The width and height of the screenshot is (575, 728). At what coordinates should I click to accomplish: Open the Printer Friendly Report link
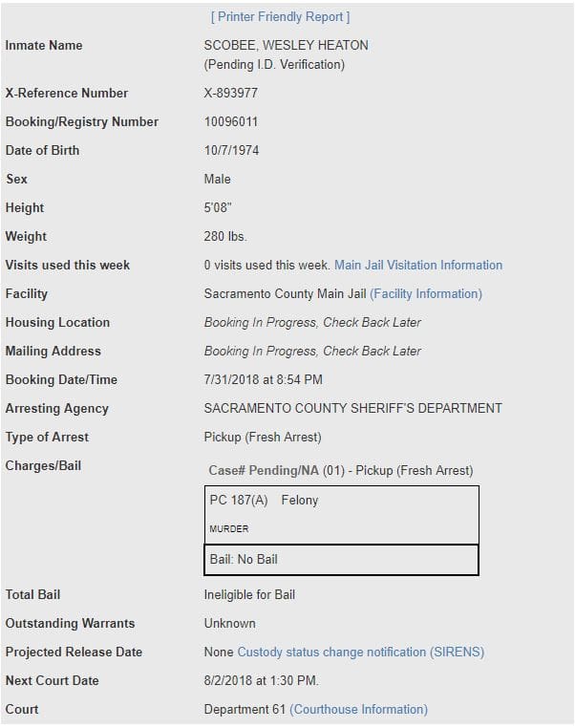click(x=280, y=17)
